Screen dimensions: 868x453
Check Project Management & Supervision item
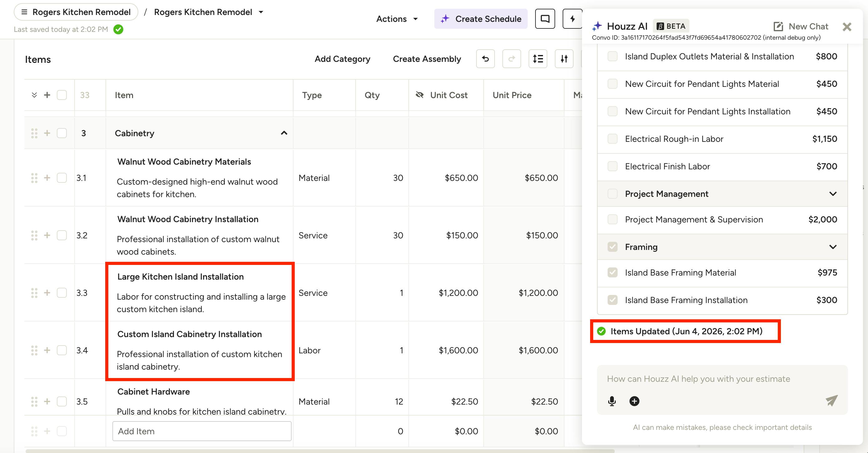612,219
